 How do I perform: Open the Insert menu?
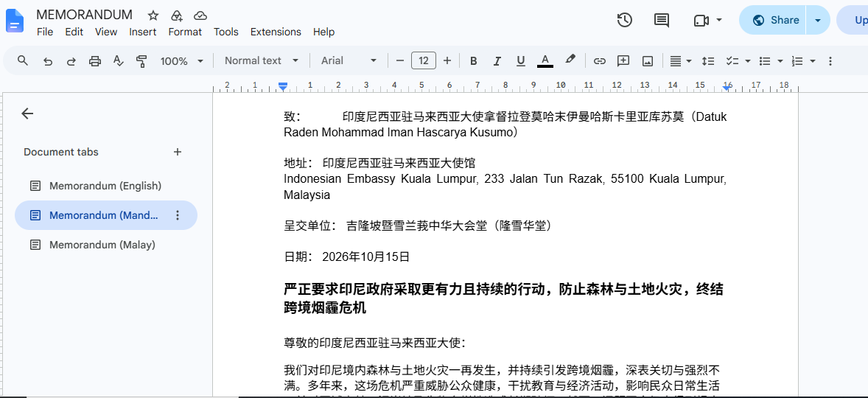click(143, 32)
